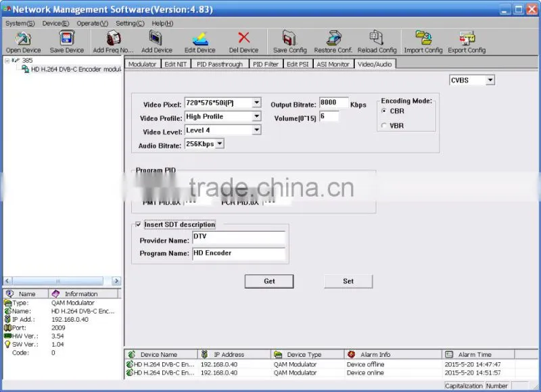Select the CBR encoding mode radio button
The height and width of the screenshot is (392, 541).
pos(383,111)
